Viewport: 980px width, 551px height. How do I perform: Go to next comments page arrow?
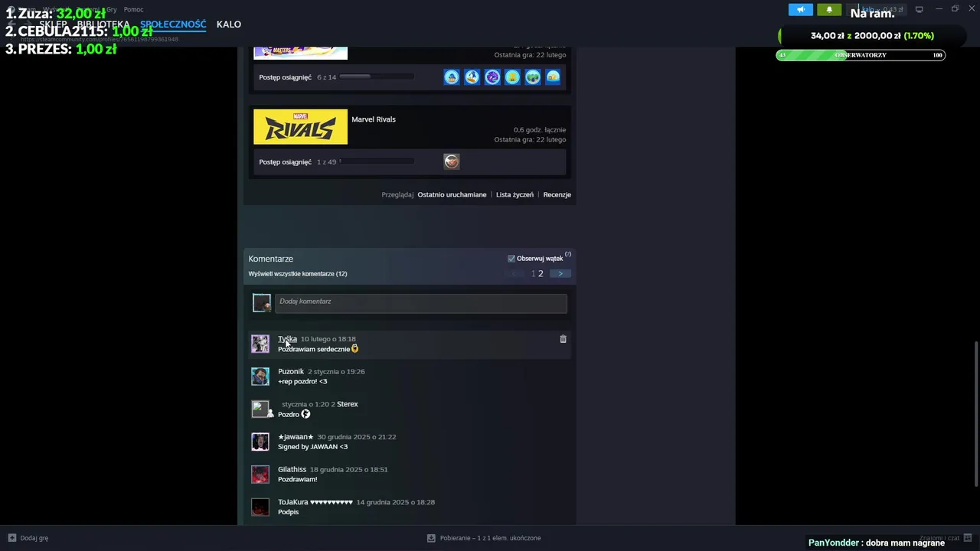click(560, 273)
